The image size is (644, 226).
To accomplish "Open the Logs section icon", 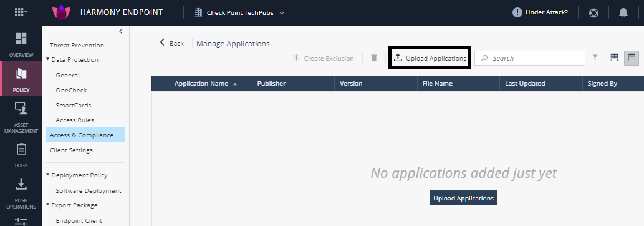I will click(21, 149).
